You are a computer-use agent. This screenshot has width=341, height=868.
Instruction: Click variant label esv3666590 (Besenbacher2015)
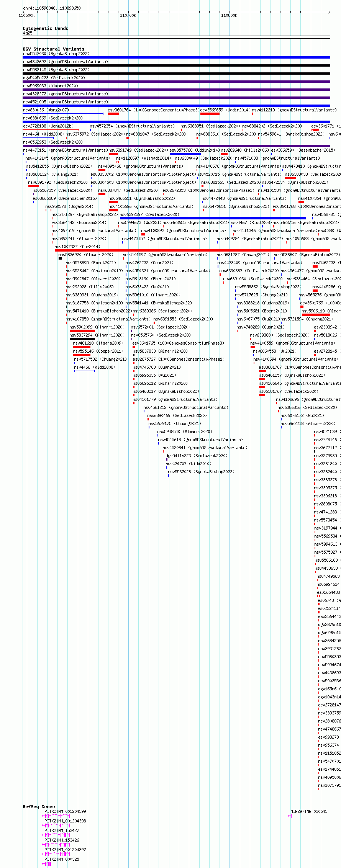coord(303,150)
